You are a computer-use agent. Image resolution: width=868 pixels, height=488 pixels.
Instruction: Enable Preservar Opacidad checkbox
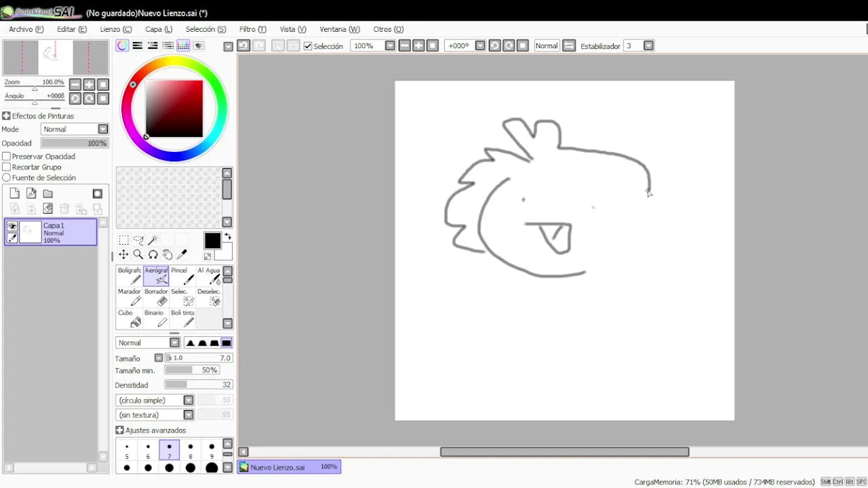(x=6, y=157)
